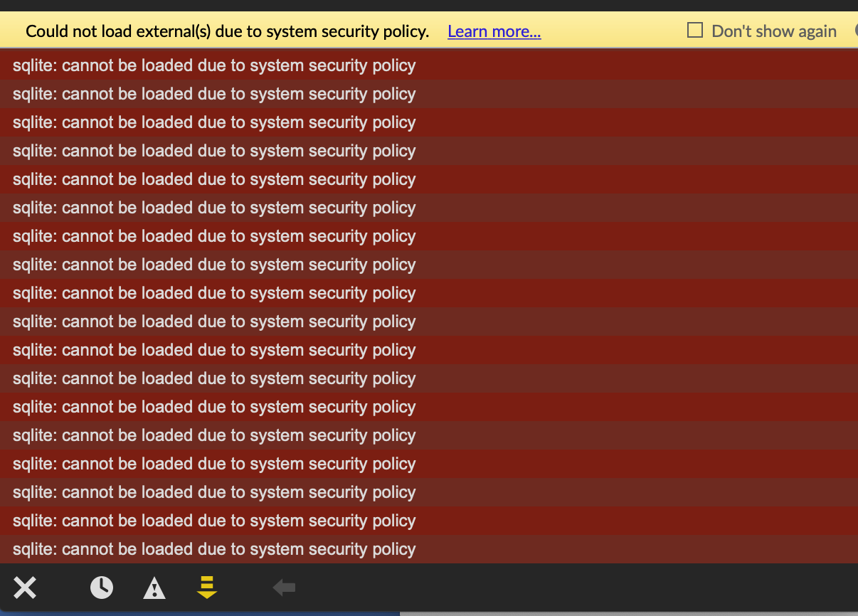This screenshot has width=858, height=616.
Task: Open the "Learn more..." link
Action: [x=494, y=31]
